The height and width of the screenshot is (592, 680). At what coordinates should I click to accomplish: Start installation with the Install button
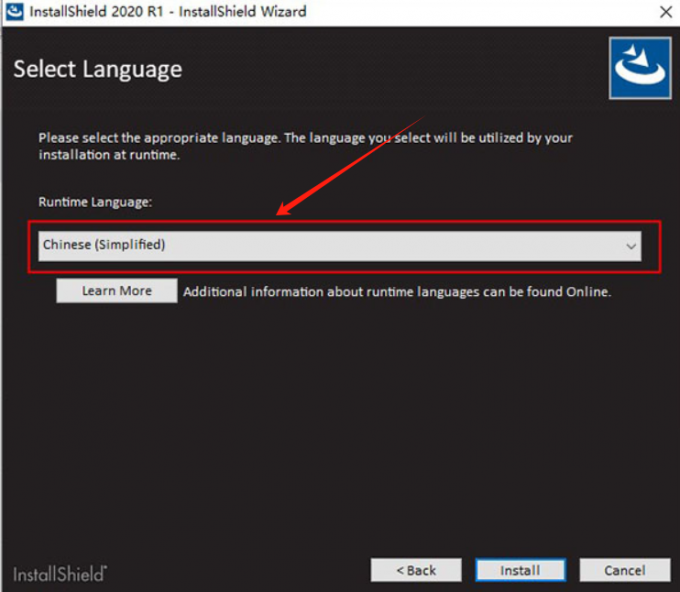[x=520, y=570]
